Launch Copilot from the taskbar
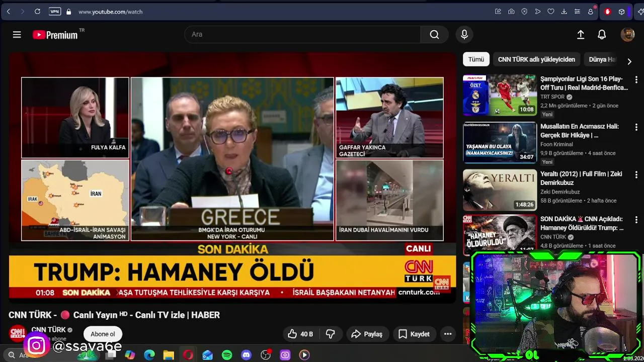This screenshot has width=644, height=362. coord(130,355)
